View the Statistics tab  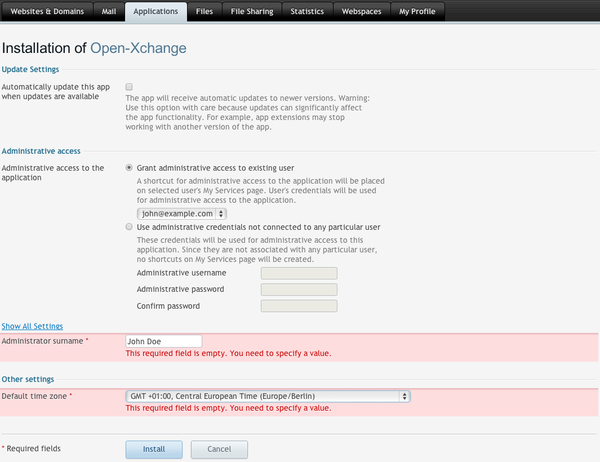tap(307, 11)
